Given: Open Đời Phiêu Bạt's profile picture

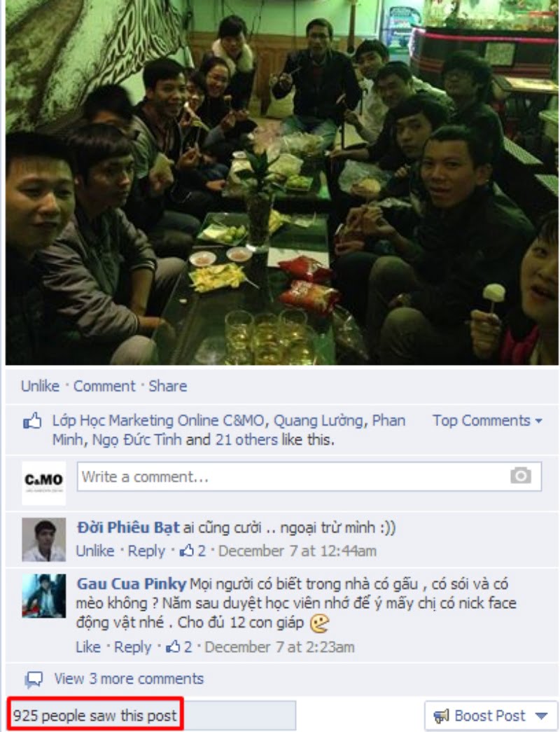Looking at the screenshot, I should coord(44,539).
